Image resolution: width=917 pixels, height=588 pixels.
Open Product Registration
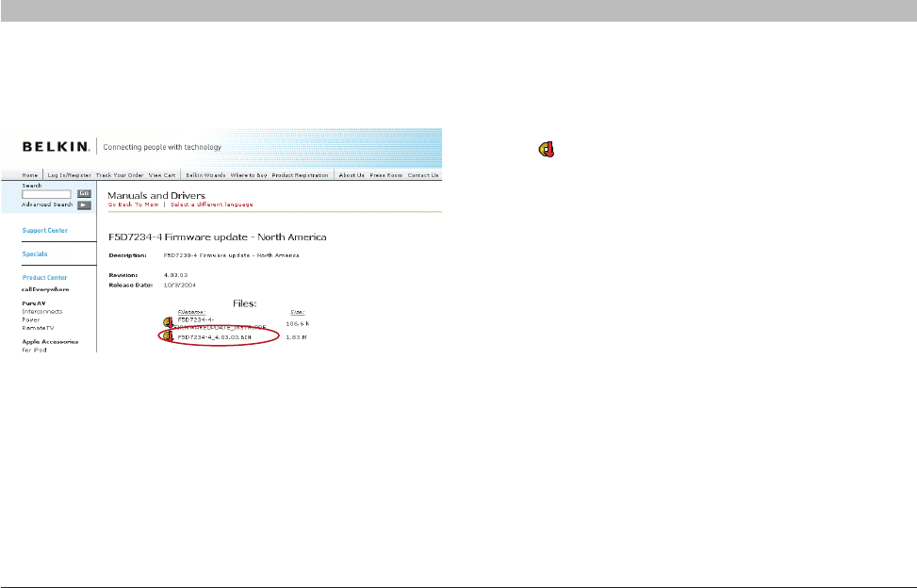(x=300, y=175)
